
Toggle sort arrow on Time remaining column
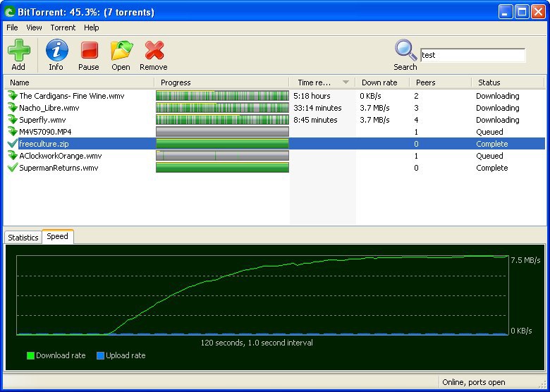[346, 82]
